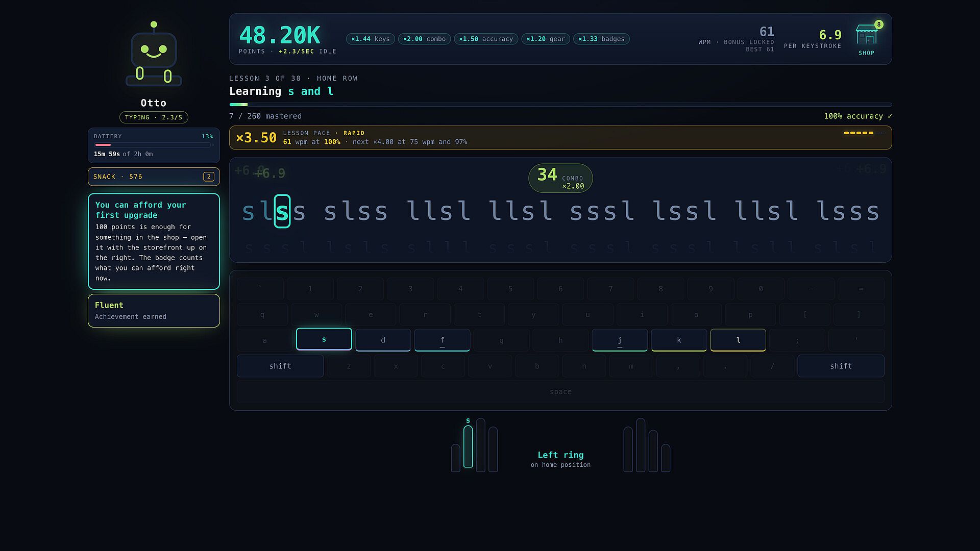Screen dimensions: 980x551
Task: Click the ×3.50 lesson pace banner
Action: [x=560, y=138]
